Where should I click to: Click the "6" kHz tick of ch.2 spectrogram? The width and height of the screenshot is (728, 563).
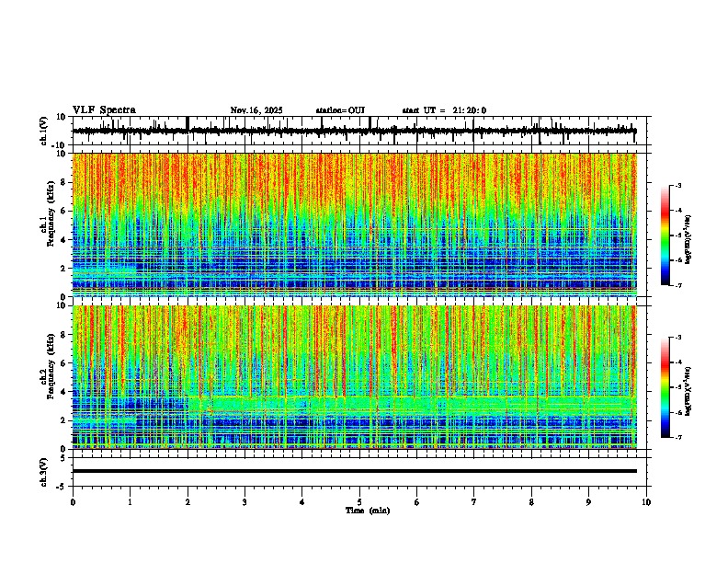click(x=63, y=363)
